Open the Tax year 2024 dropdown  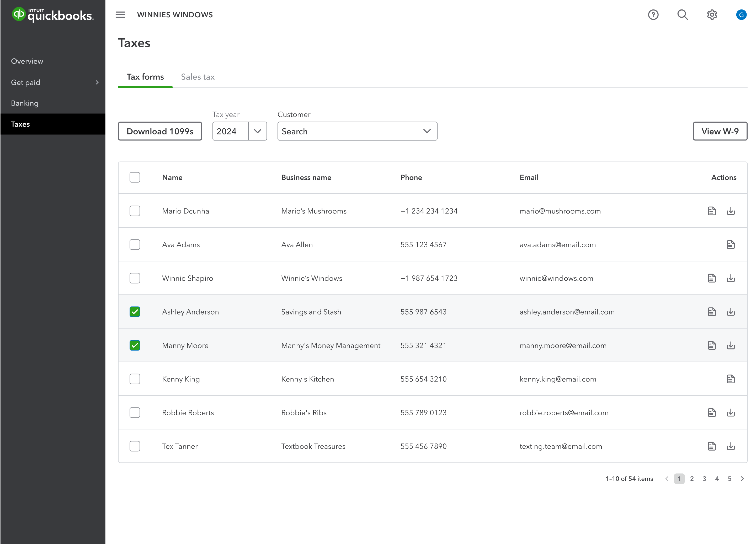(257, 132)
